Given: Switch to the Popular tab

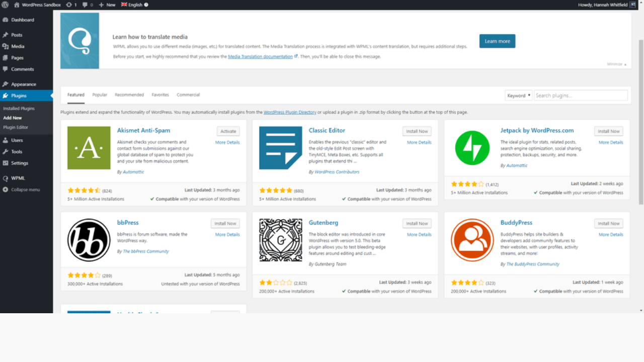Looking at the screenshot, I should [100, 95].
